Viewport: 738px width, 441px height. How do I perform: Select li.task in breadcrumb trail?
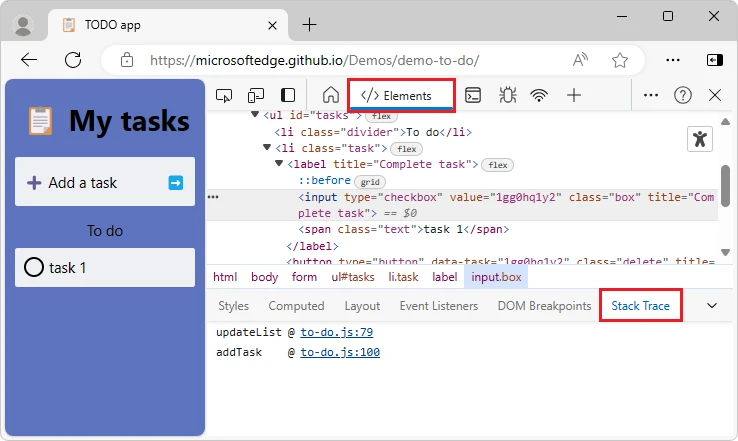pyautogui.click(x=403, y=277)
